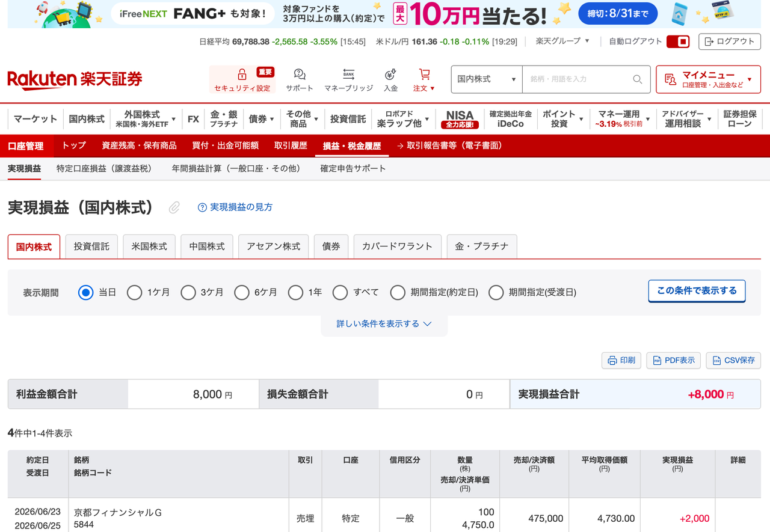Viewport: 770px width, 532px height.
Task: Switch to the 米国株式 tab
Action: (149, 246)
